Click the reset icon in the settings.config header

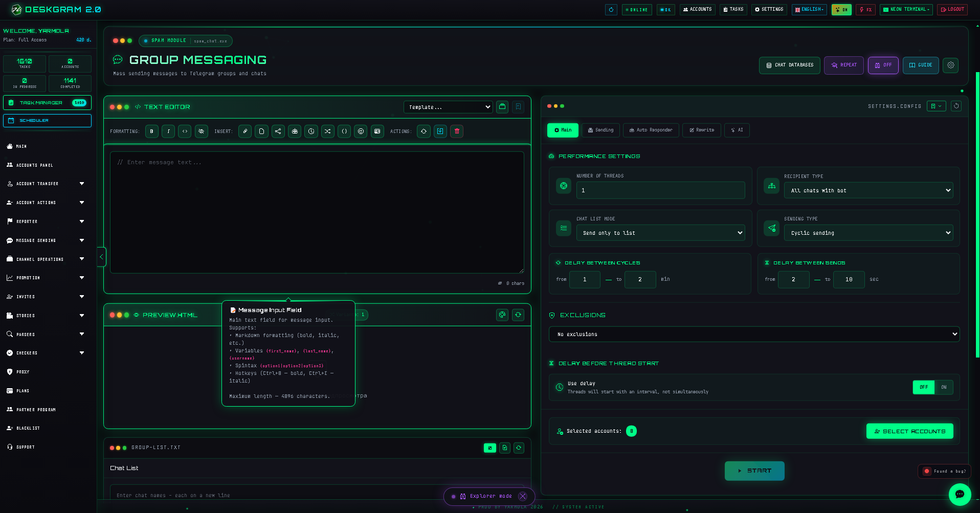(956, 106)
